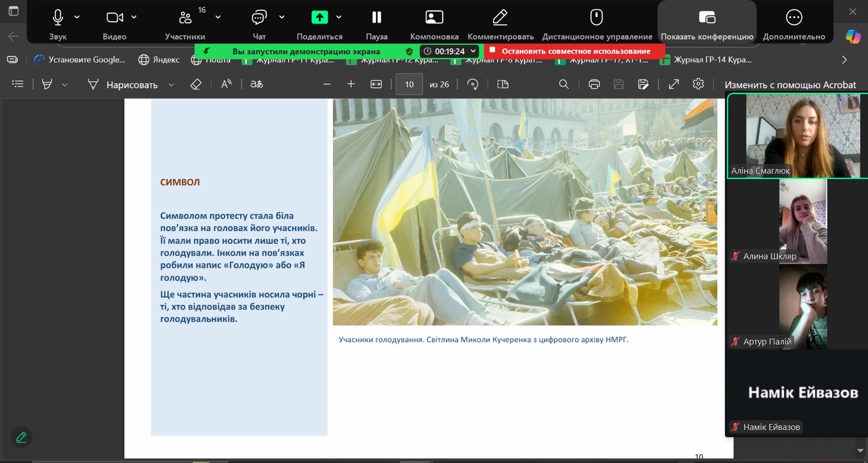Image resolution: width=868 pixels, height=463 pixels.
Task: Click Изменить с помощью Acrobat
Action: 790,85
